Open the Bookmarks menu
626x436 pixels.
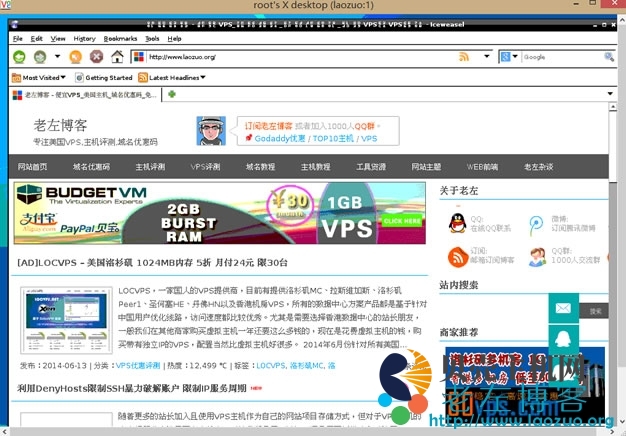(120, 38)
